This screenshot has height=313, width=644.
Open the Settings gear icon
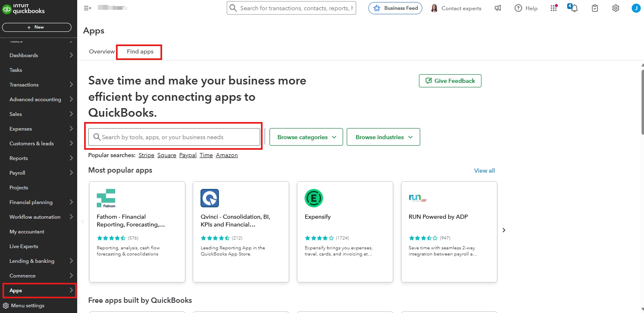[x=616, y=8]
